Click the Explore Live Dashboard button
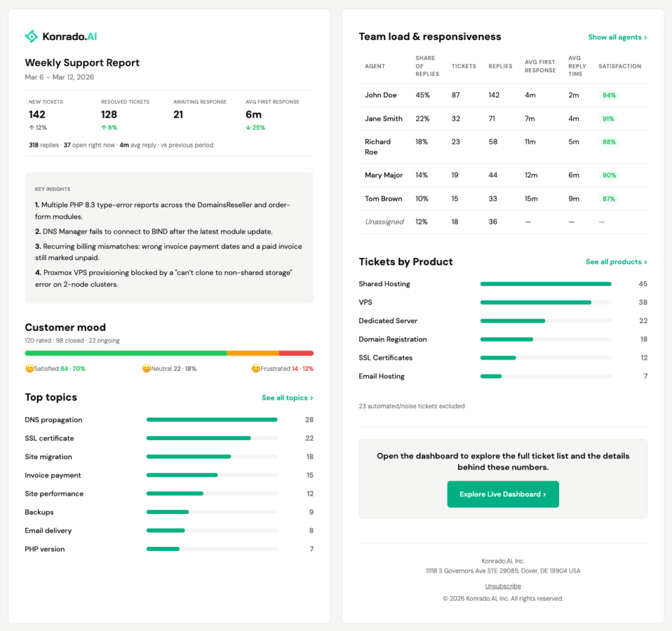This screenshot has width=672, height=631. point(503,494)
